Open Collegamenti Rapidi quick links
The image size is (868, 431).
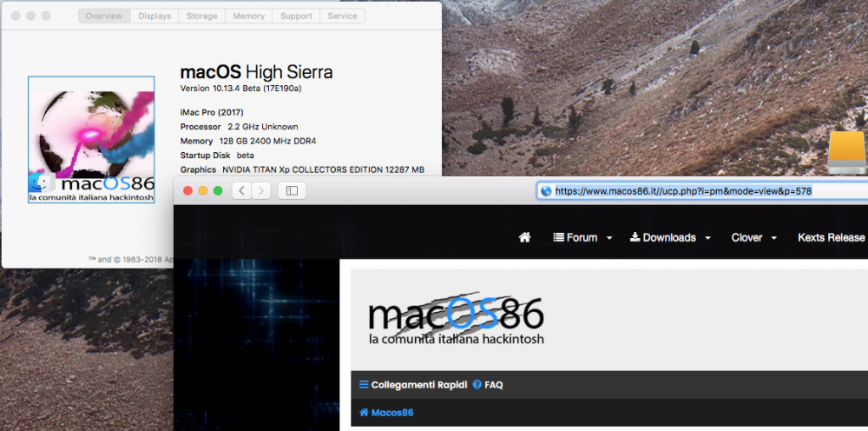coord(413,384)
